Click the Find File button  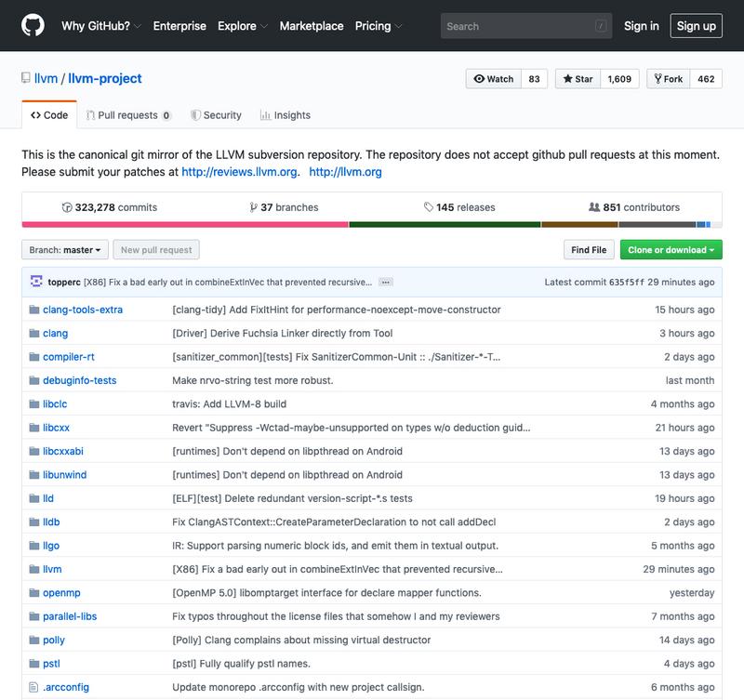[x=589, y=250]
